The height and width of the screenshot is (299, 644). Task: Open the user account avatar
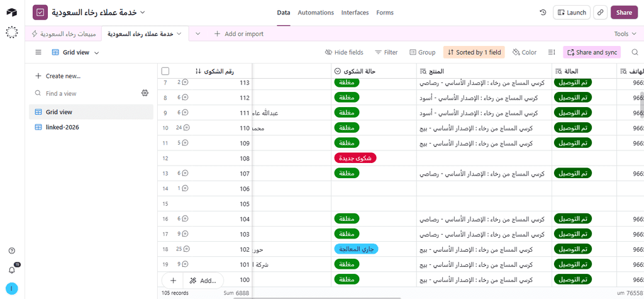[12, 289]
